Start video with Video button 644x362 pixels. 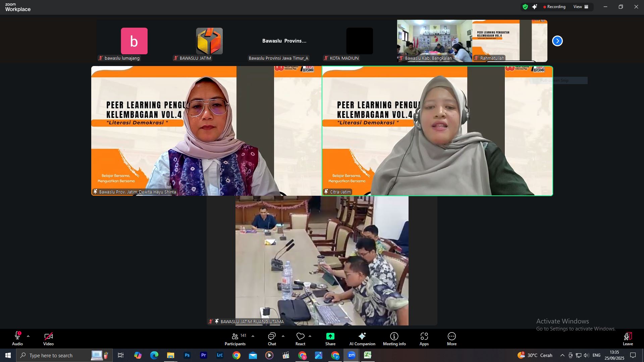tap(48, 339)
